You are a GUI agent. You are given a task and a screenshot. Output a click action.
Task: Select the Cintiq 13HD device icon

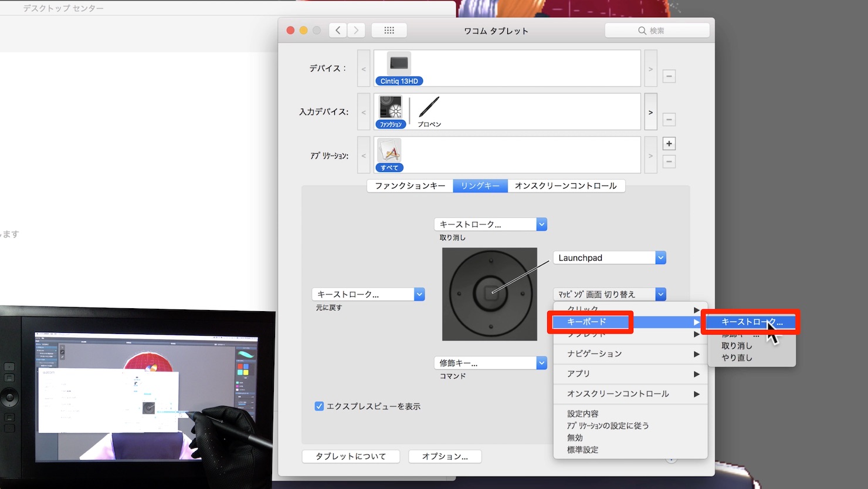tap(399, 68)
